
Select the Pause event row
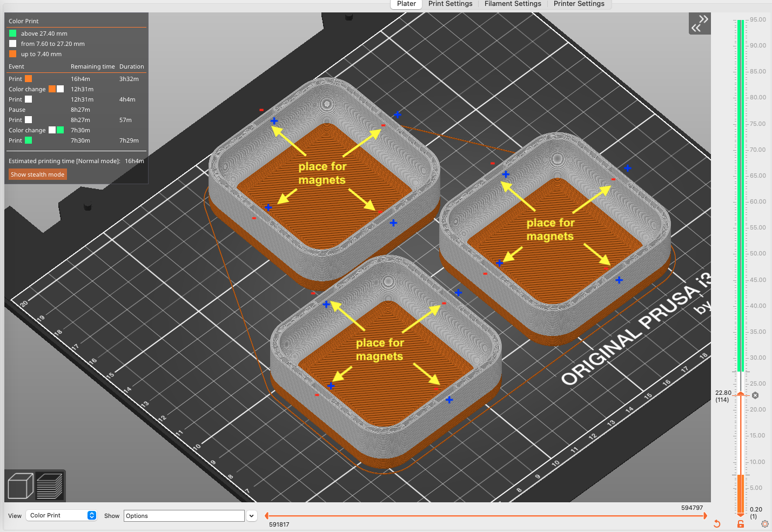[x=76, y=110]
